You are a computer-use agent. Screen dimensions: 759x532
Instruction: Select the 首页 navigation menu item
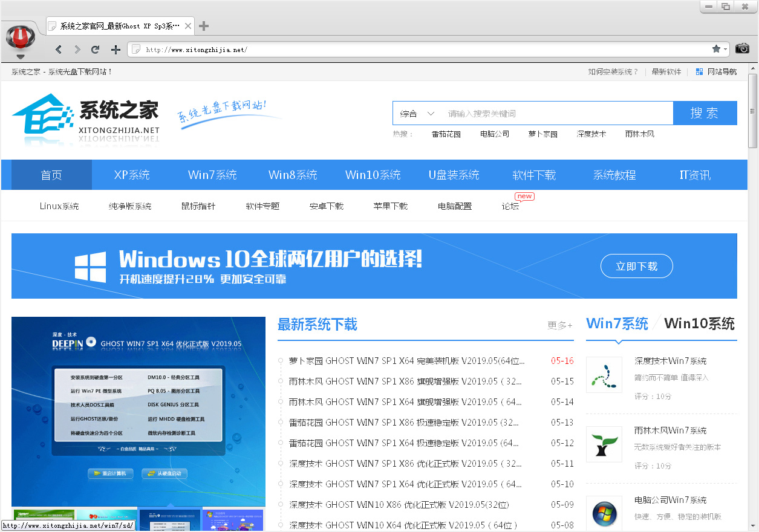(x=51, y=175)
